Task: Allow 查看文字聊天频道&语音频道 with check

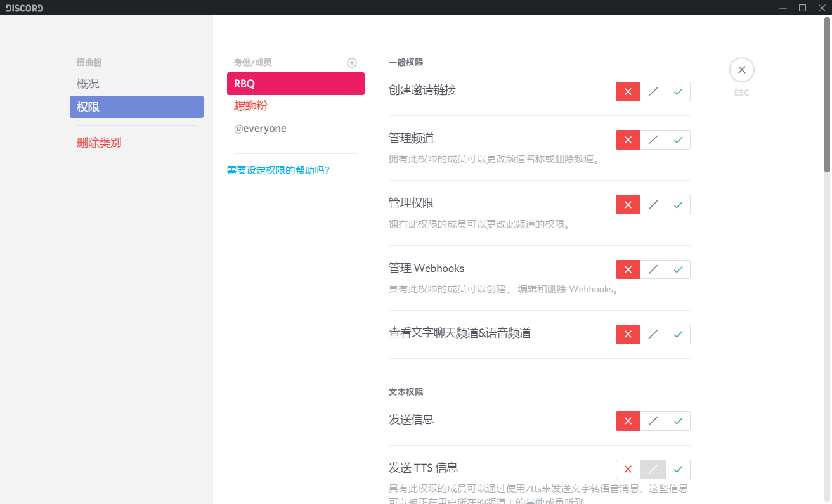Action: [x=678, y=334]
